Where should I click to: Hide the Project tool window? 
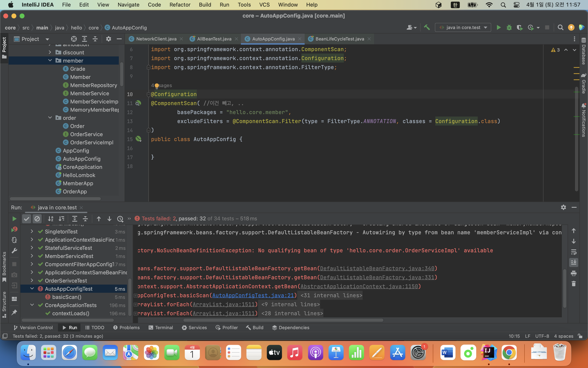119,39
